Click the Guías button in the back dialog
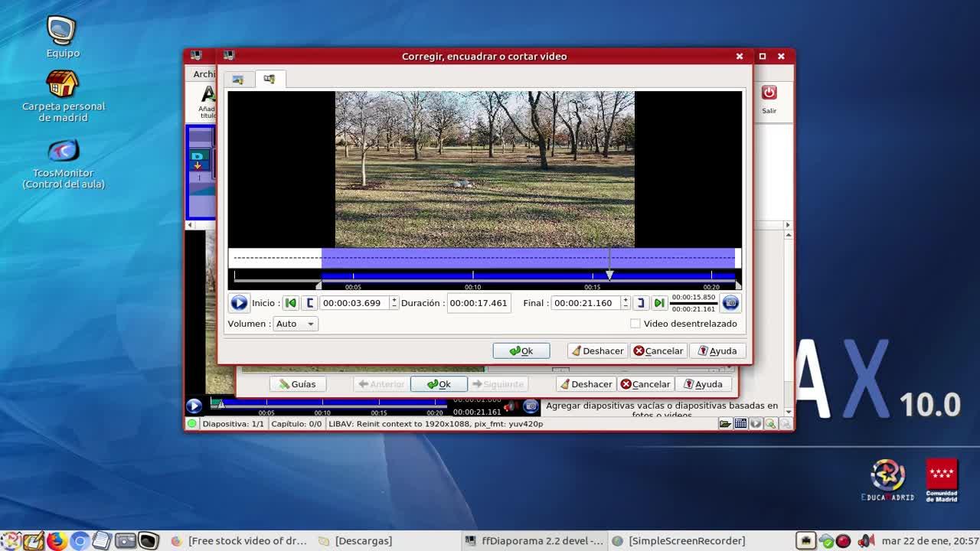Screen dimensions: 980x551 click(298, 384)
